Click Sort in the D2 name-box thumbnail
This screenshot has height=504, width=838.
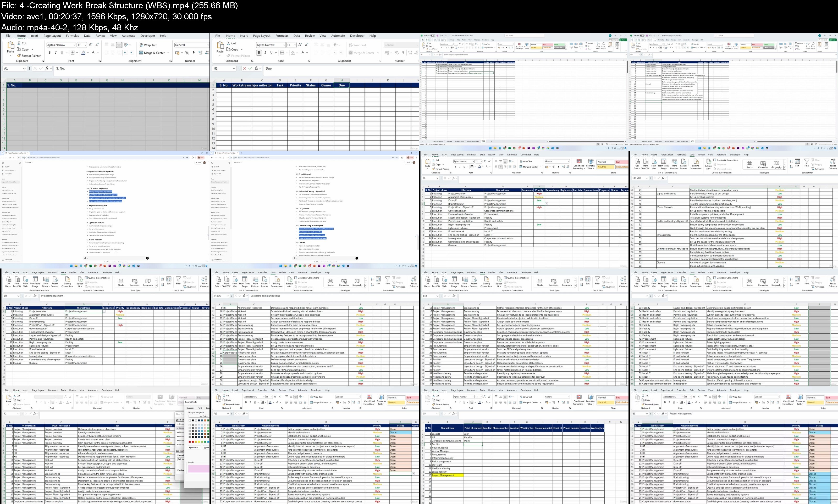coord(169,281)
